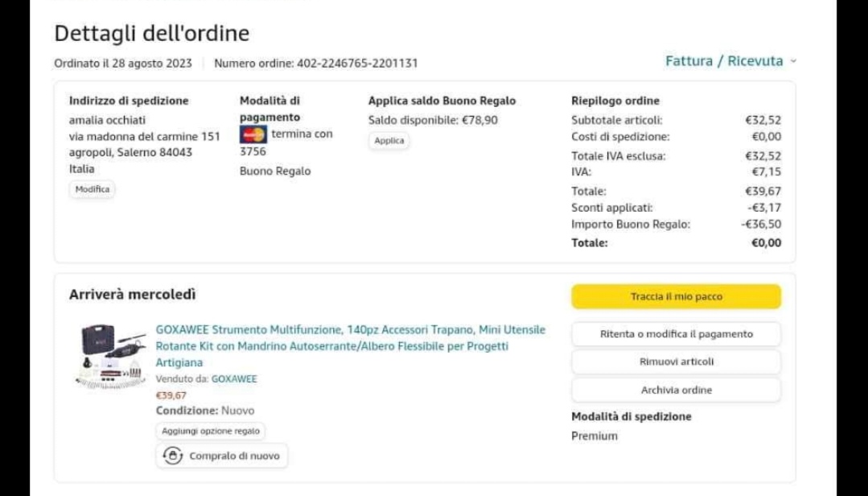The width and height of the screenshot is (868, 496).
Task: Click the yellow Traccia il mio pacco button
Action: pos(676,296)
